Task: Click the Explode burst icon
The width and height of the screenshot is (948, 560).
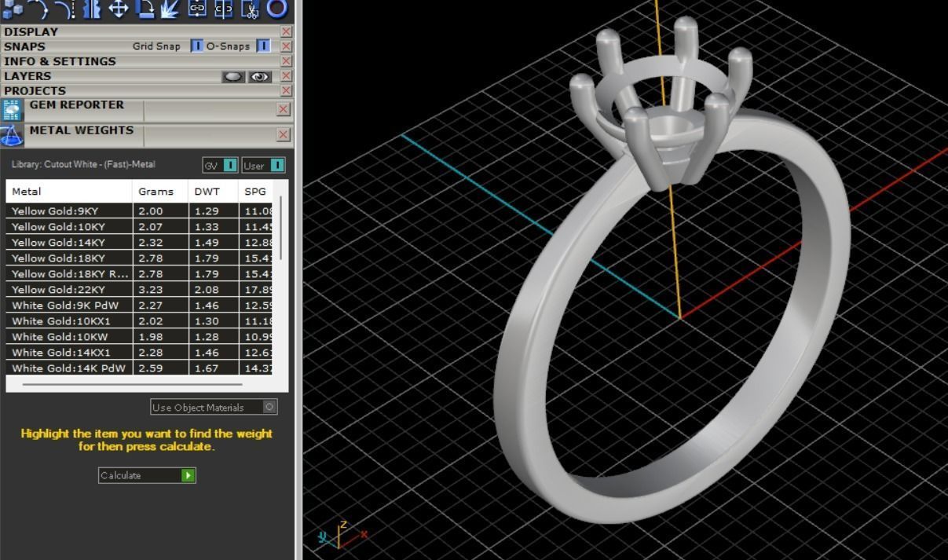Action: coord(170,9)
